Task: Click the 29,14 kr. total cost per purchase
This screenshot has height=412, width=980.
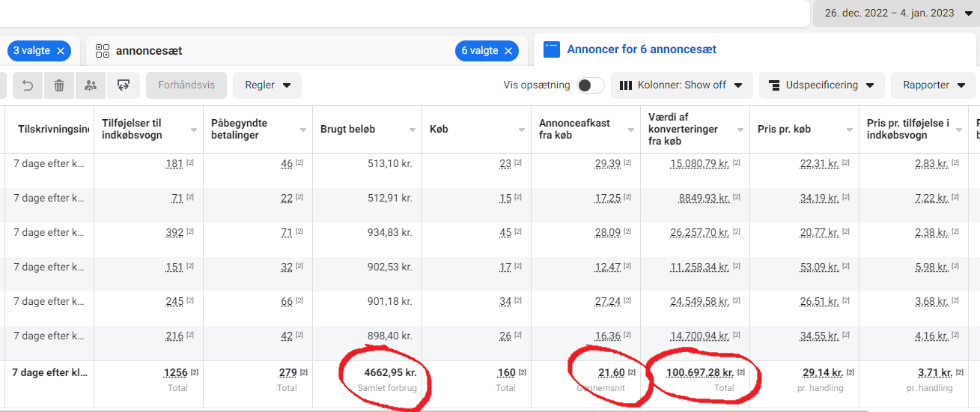Action: [824, 372]
